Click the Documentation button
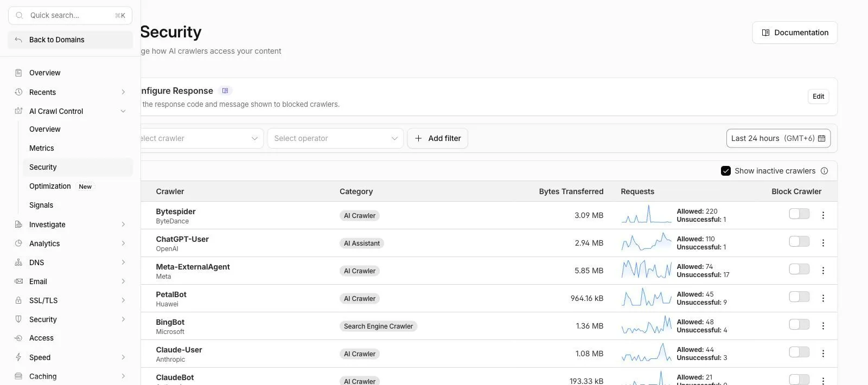The image size is (868, 385). click(x=795, y=33)
